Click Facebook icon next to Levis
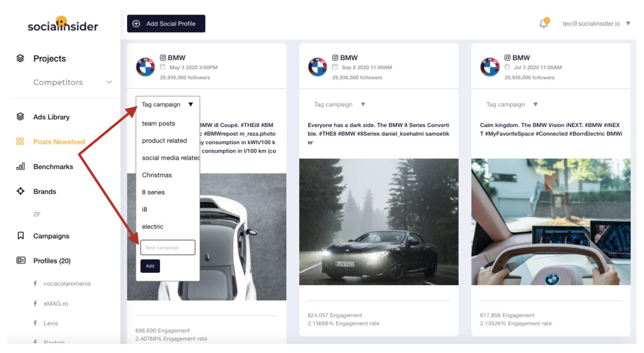644x353 pixels. point(35,323)
